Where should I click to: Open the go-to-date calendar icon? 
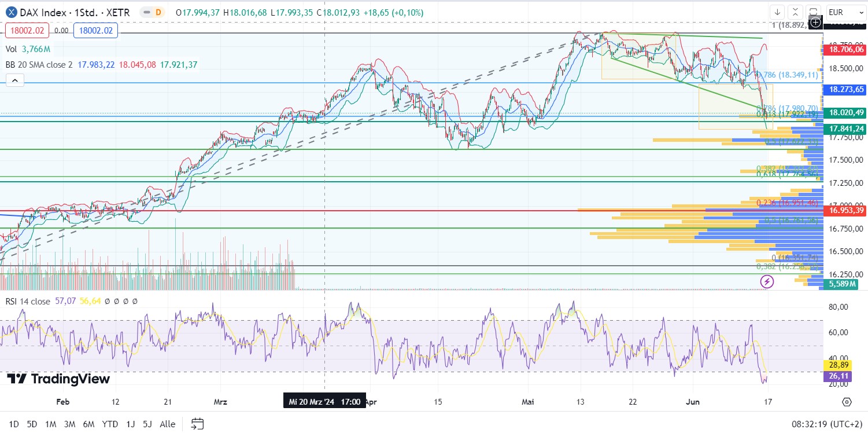[197, 424]
